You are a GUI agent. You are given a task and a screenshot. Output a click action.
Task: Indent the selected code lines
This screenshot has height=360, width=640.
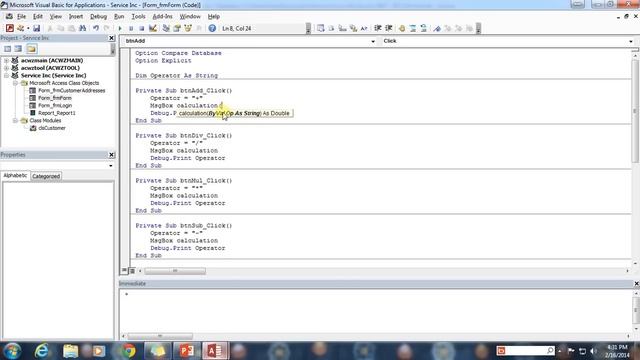click(x=378, y=28)
